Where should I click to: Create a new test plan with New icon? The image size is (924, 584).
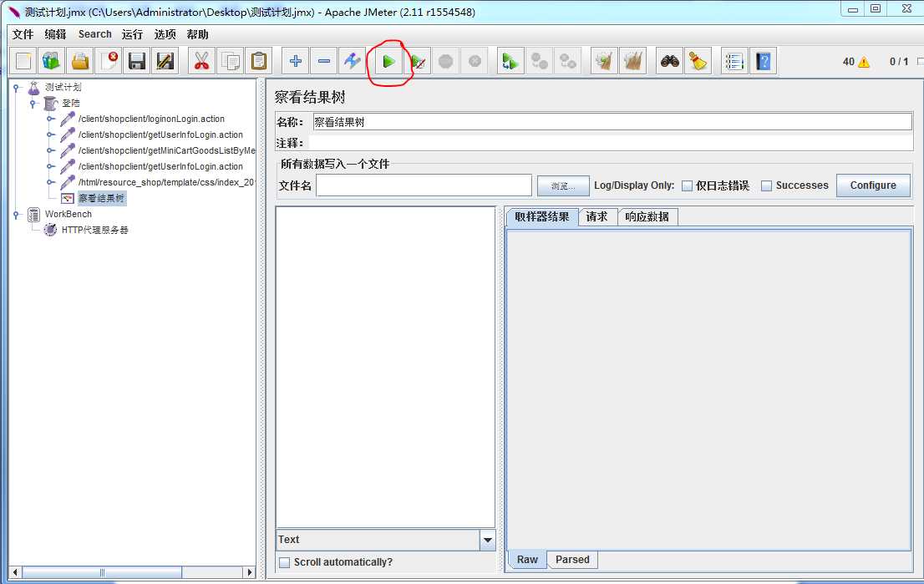click(23, 61)
